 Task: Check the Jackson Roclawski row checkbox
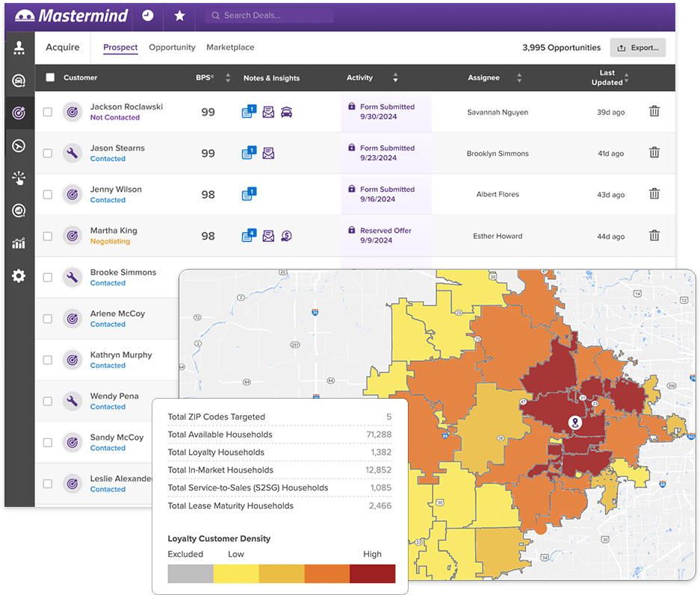tap(47, 112)
